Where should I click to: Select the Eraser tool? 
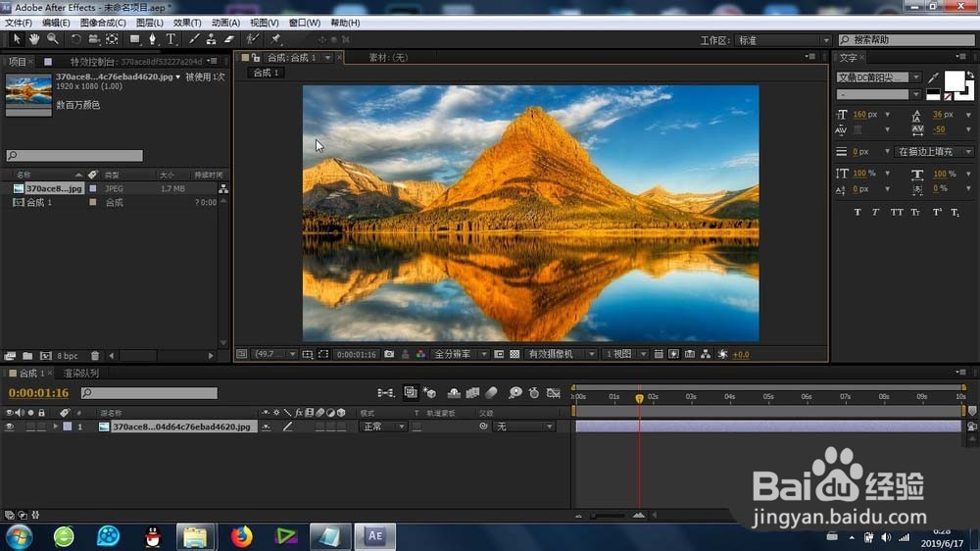click(229, 39)
